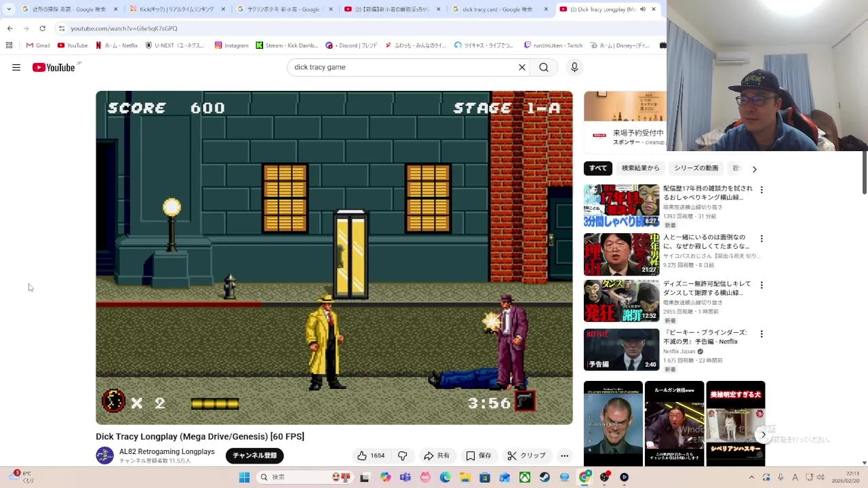Open 『ピーキー・ブラインダーズ: 不滅の男』 title link
The height and width of the screenshot is (488, 868).
[705, 337]
